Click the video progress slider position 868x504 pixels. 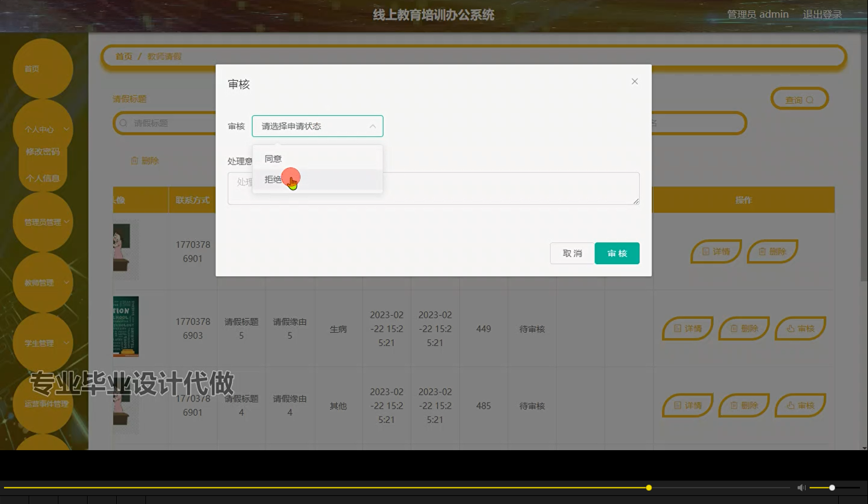(648, 487)
